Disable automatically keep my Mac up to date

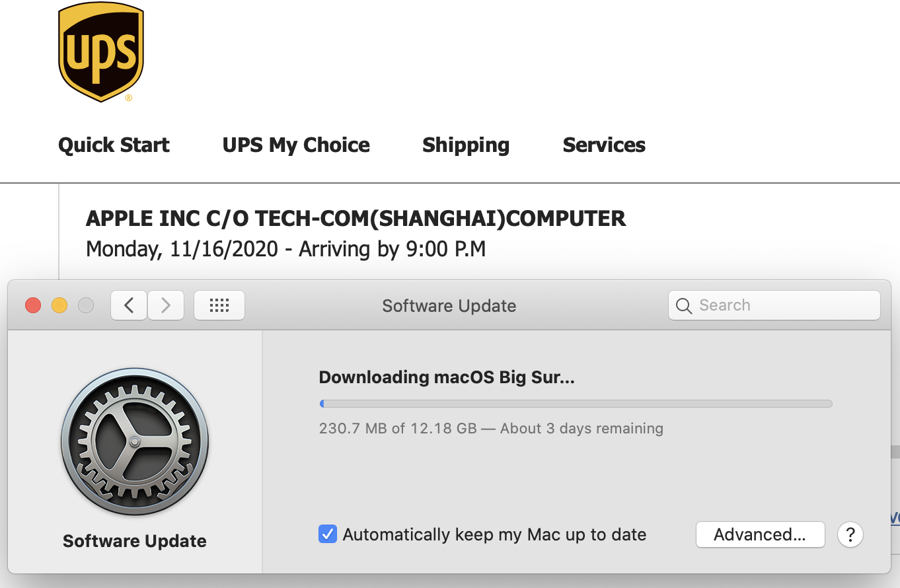click(328, 534)
